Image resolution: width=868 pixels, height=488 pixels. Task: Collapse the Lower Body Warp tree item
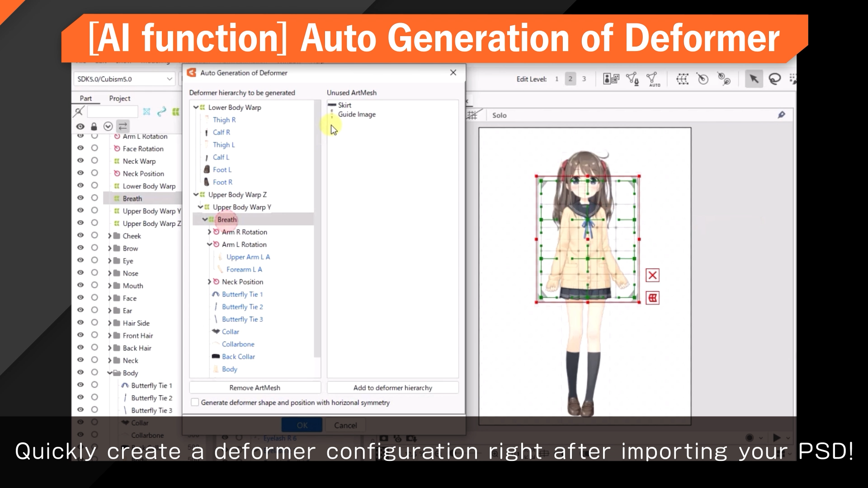click(196, 108)
